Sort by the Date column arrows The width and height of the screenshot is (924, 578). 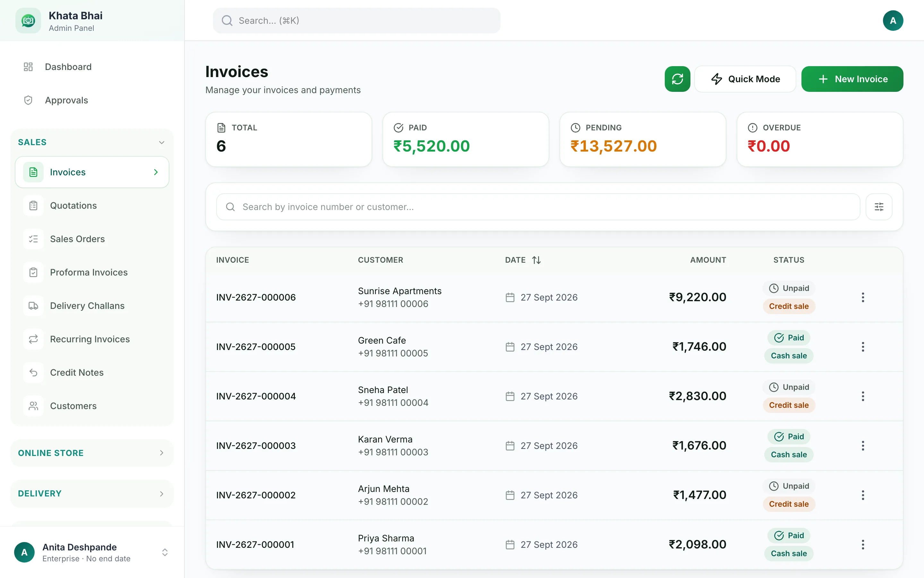click(x=536, y=260)
